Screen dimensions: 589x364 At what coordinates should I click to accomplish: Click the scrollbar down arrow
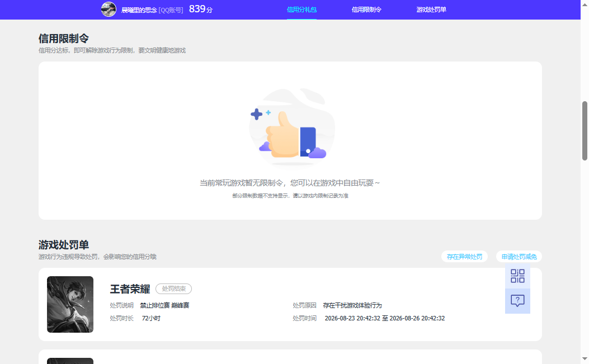point(585,359)
